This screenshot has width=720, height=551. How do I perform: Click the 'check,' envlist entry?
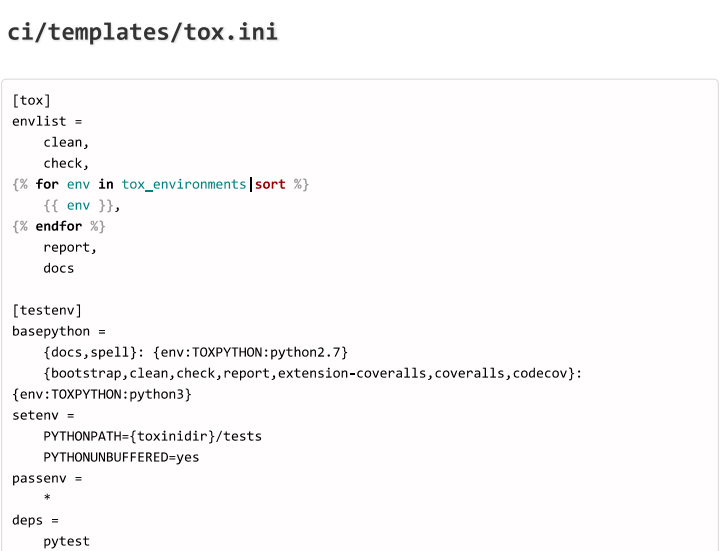click(x=66, y=163)
